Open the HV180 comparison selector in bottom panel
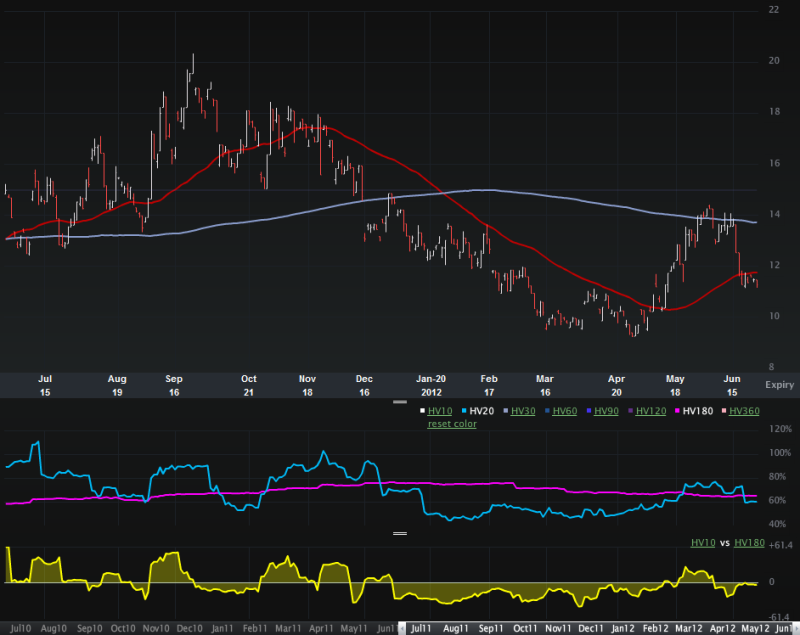This screenshot has height=635, width=800. coord(751,543)
